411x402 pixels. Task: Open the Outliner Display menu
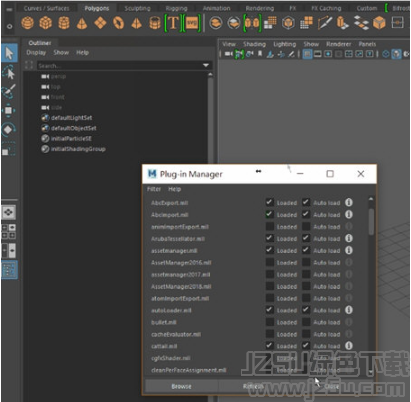coord(36,53)
